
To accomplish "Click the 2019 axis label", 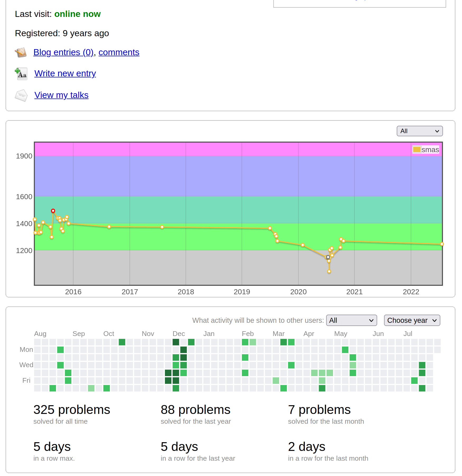I will (x=242, y=292).
